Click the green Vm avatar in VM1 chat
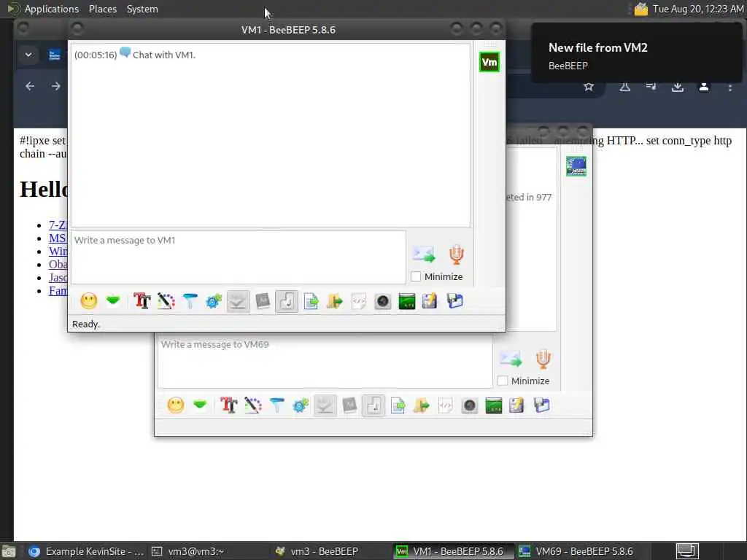Viewport: 747px width, 560px height. [x=489, y=62]
